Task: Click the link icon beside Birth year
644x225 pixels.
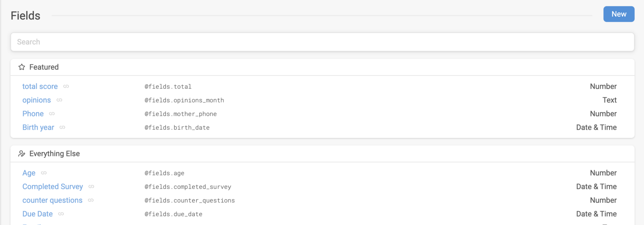Action: tap(62, 127)
